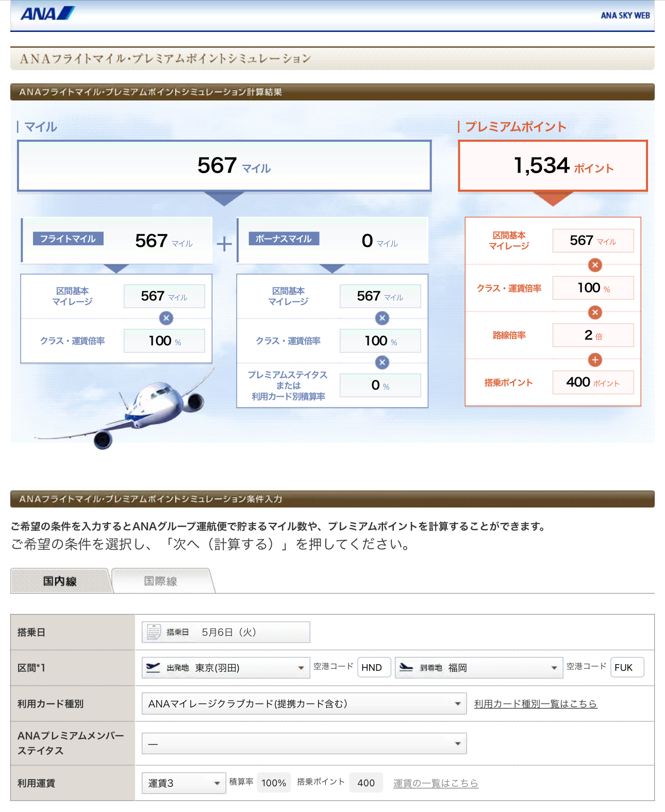Click the 0 % プレミアムステイタス rate value
Image resolution: width=665 pixels, height=812 pixels.
(380, 385)
